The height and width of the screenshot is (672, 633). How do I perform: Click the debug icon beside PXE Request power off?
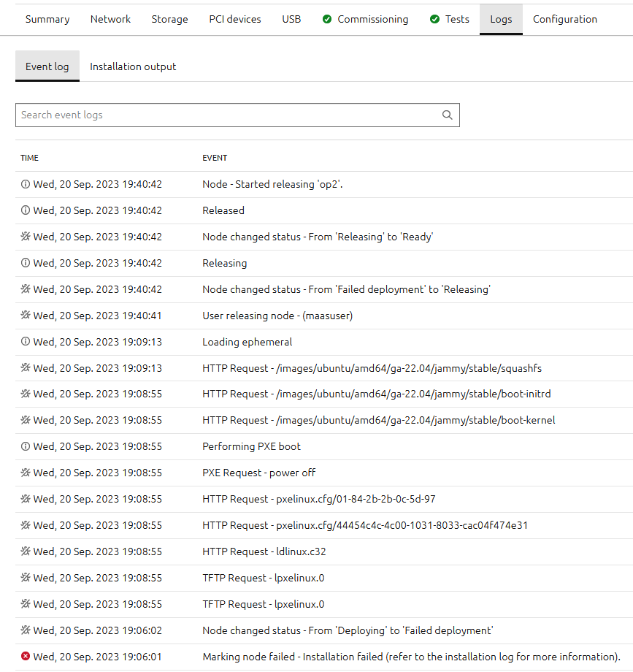click(26, 473)
